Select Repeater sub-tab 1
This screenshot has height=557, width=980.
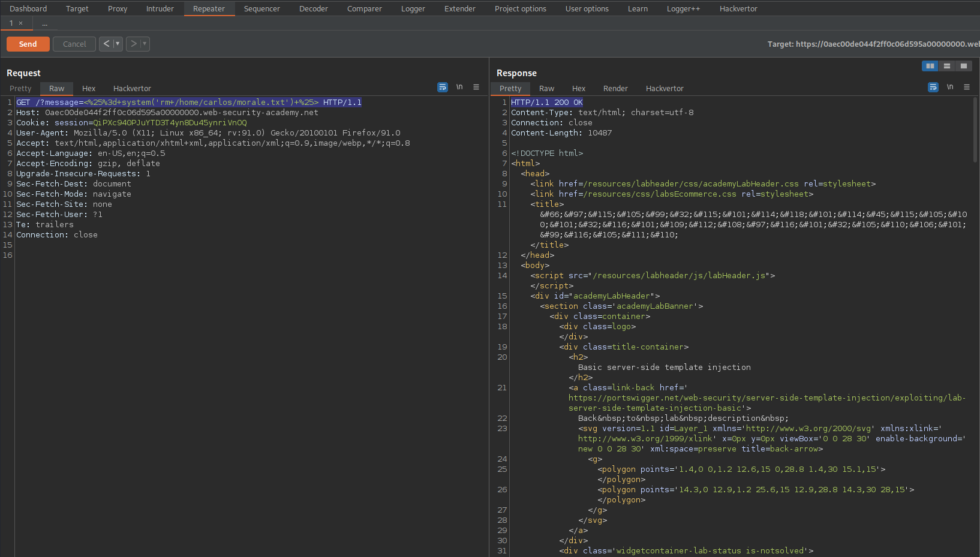11,23
